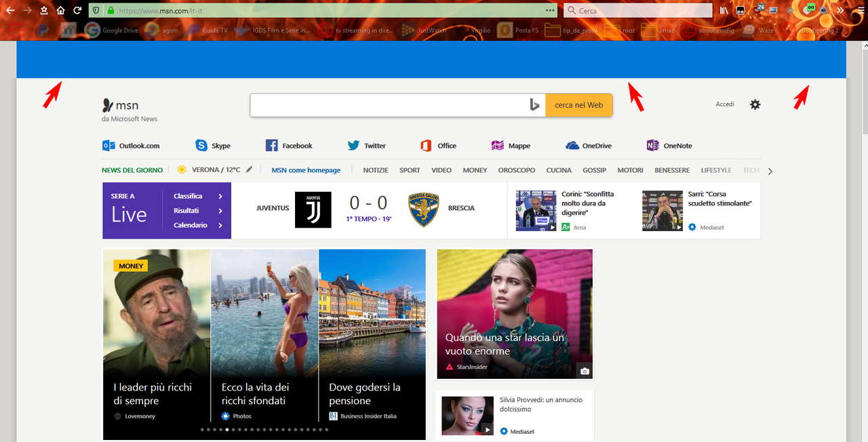Select the VIDEO navigation tab
This screenshot has height=442, width=868.
point(441,170)
